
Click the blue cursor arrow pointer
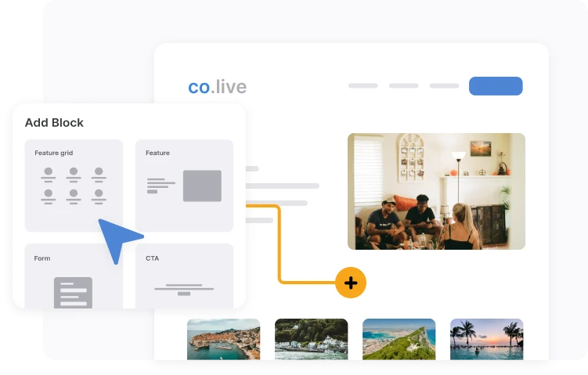(117, 238)
